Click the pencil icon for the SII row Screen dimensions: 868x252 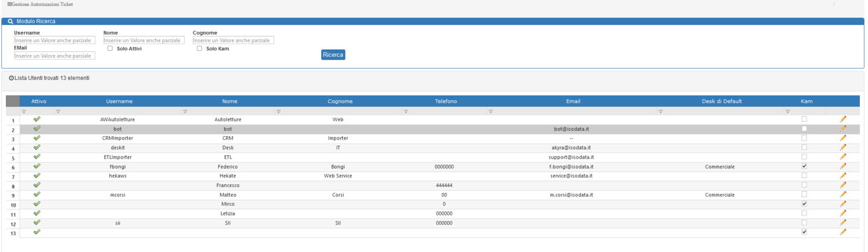click(x=843, y=222)
